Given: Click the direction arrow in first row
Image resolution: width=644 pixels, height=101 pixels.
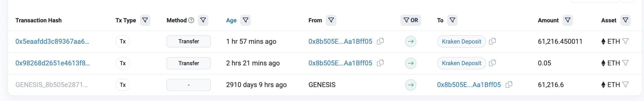Looking at the screenshot, I should pyautogui.click(x=411, y=41).
